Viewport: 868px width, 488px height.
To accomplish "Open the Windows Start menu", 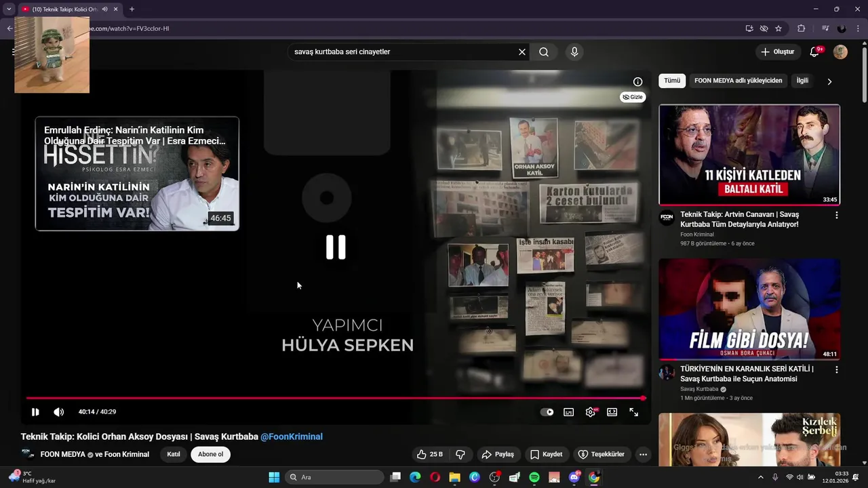I will 274,477.
